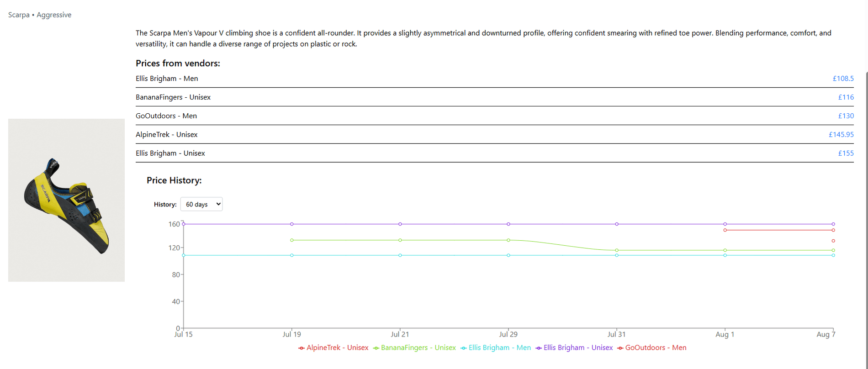The height and width of the screenshot is (369, 868).
Task: Click the 160 y-axis label
Action: point(174,224)
